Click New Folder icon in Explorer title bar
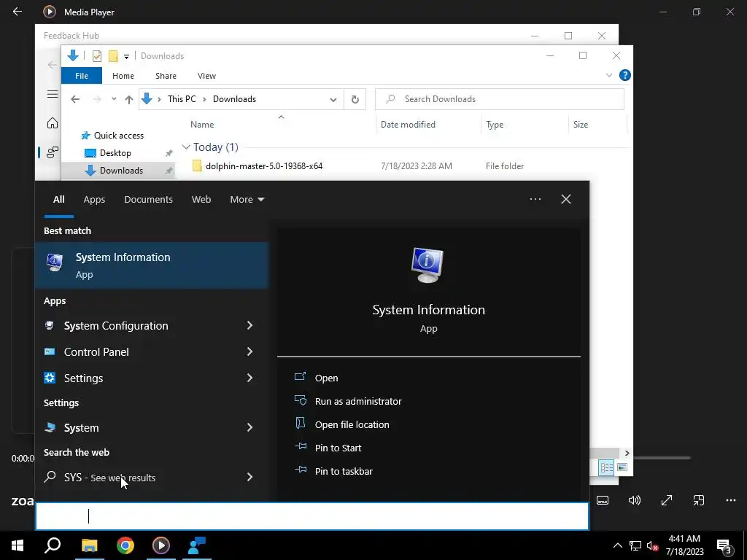Viewport: 747px width, 560px height. coord(113,56)
